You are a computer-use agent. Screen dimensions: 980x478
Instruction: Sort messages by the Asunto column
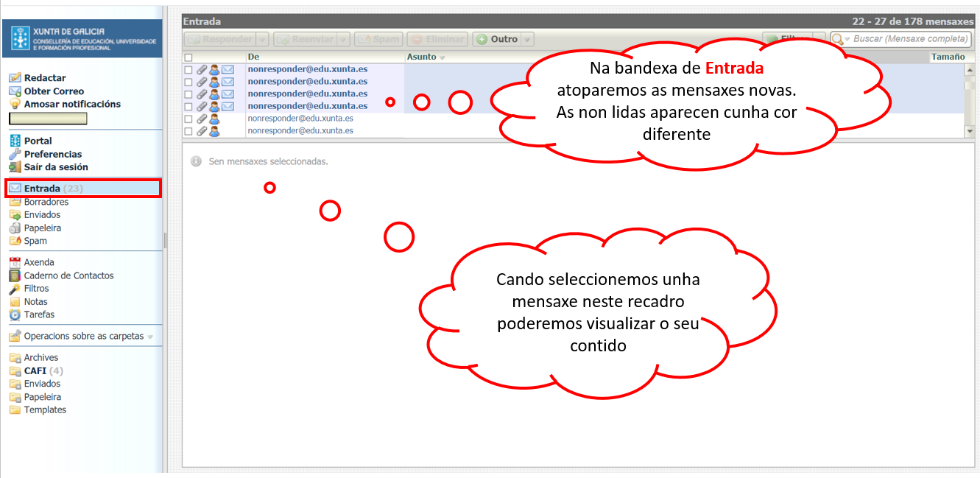click(x=422, y=57)
